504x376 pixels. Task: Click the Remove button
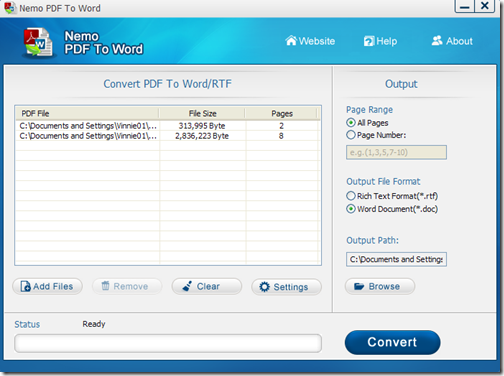(127, 286)
